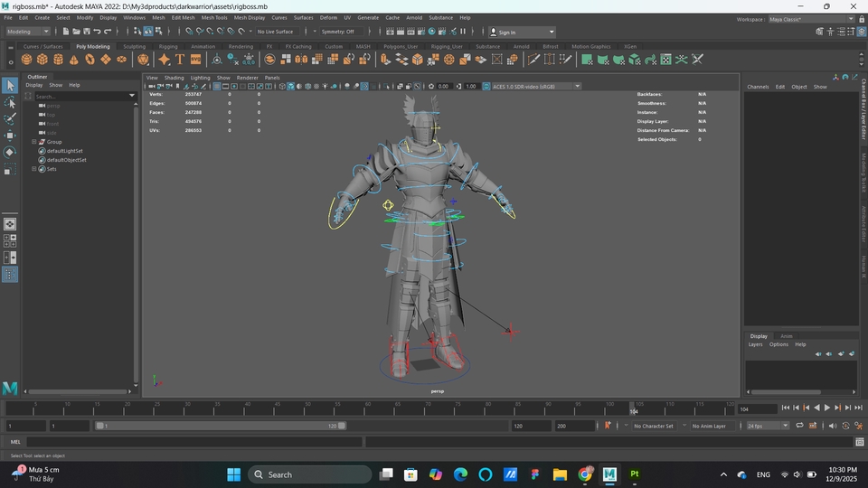Toggle Symmetry Off setting
The image size is (868, 488).
pos(339,32)
